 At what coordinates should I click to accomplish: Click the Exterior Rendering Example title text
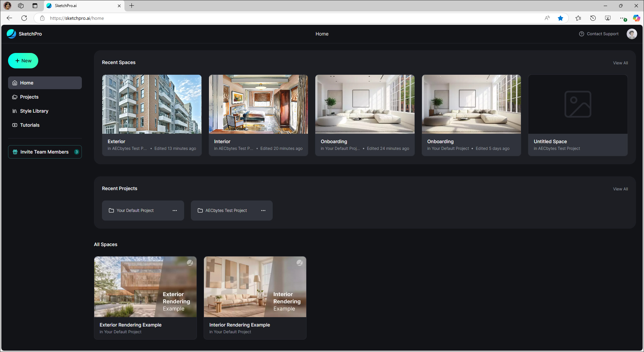[130, 325]
